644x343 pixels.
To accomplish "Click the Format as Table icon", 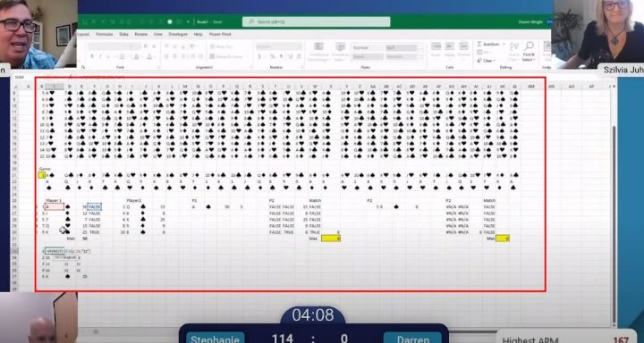I will 341,46.
